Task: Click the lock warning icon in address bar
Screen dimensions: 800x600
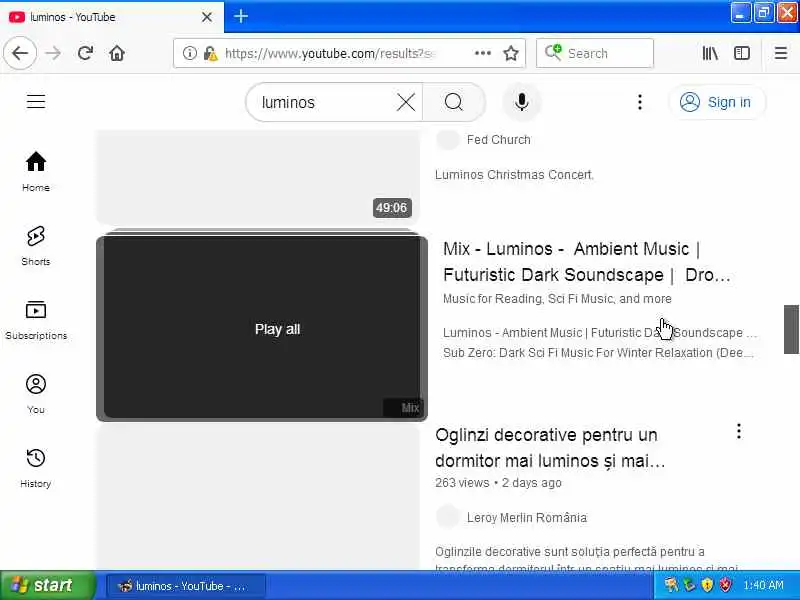Action: [x=210, y=53]
